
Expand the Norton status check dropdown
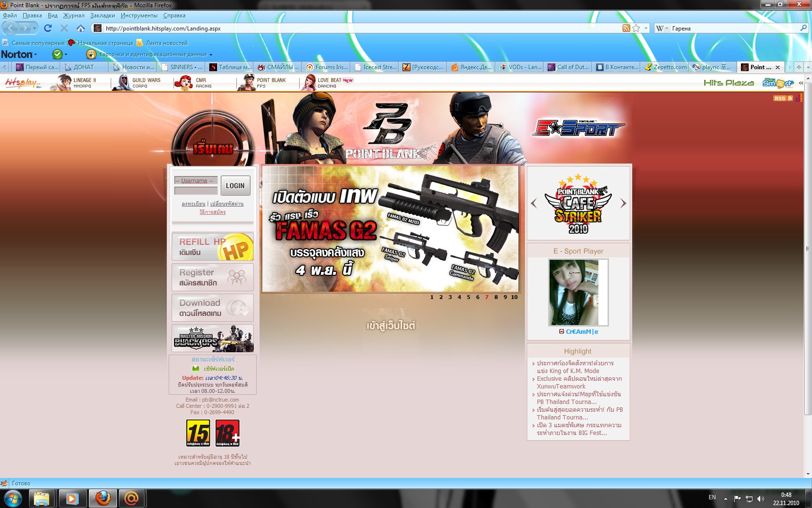tap(66, 55)
